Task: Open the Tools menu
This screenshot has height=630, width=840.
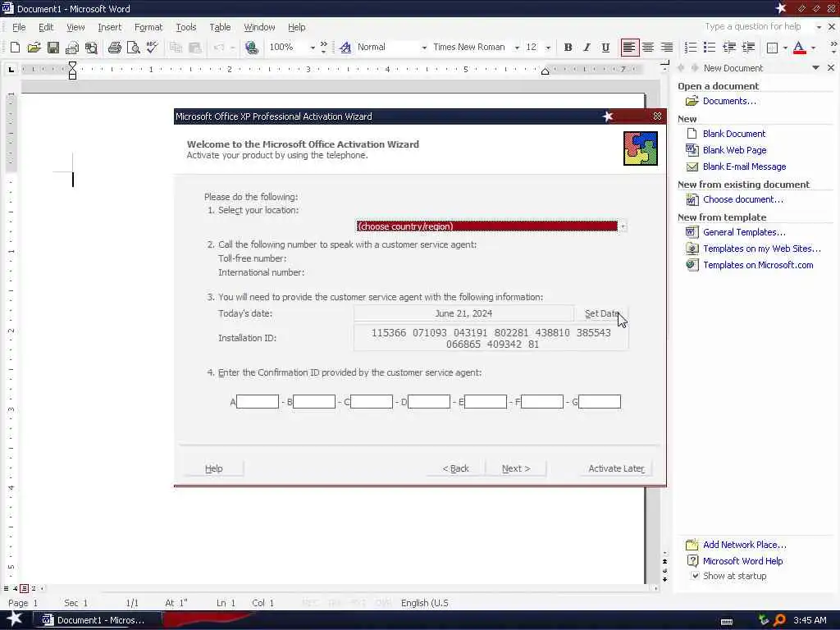Action: (186, 27)
